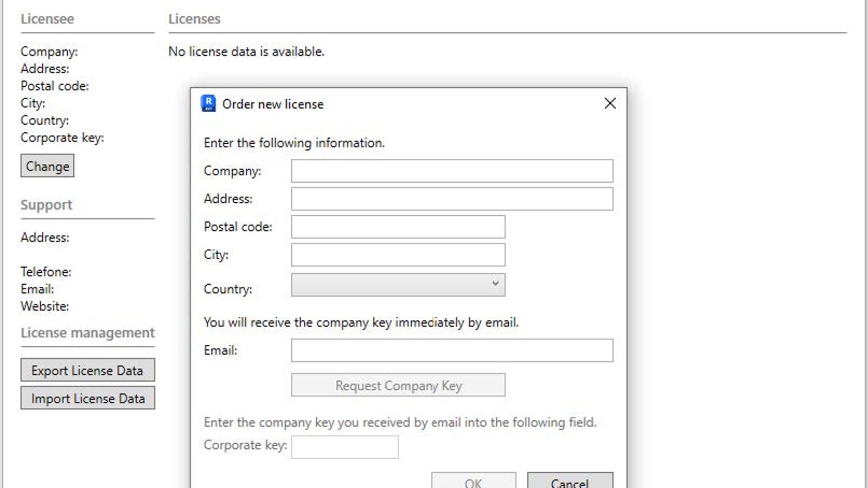Click the Licensee section heading
This screenshot has width=868, height=488.
[x=47, y=19]
